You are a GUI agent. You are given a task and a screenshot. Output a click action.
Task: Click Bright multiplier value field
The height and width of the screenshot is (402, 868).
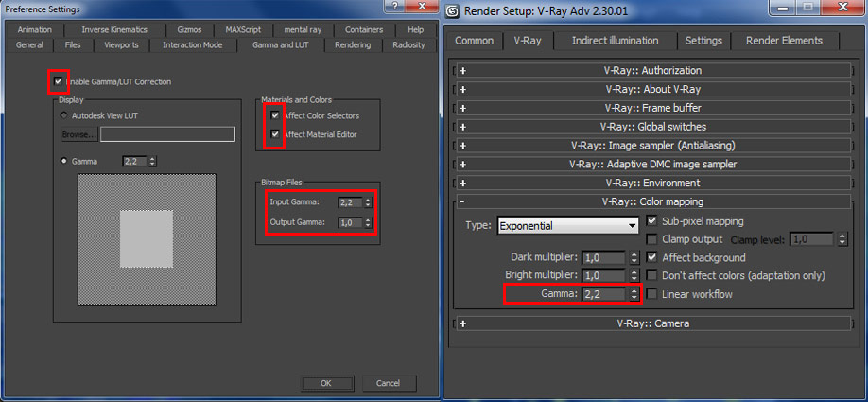tap(604, 275)
